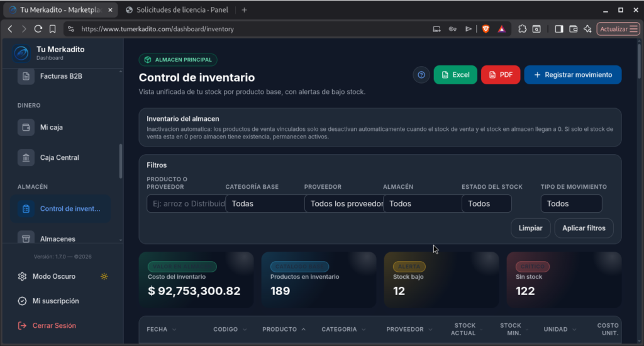Open the Proveedor dropdown
This screenshot has width=644, height=346.
tap(344, 204)
